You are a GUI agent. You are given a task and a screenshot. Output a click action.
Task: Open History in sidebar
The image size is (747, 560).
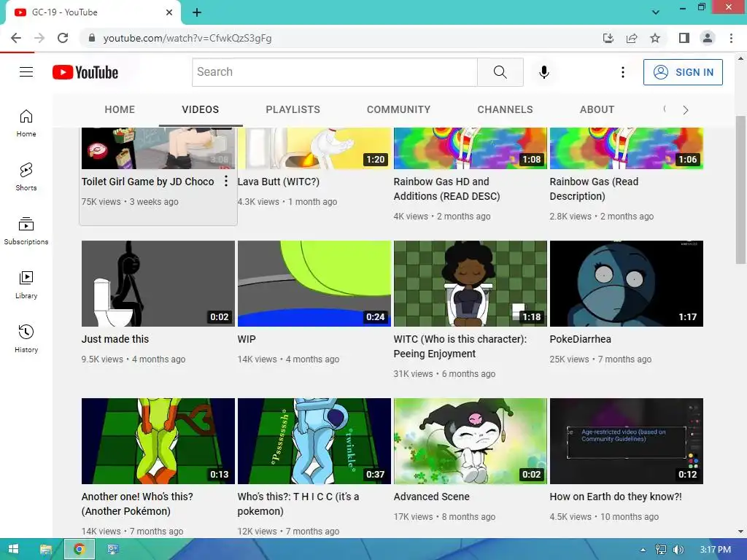pyautogui.click(x=26, y=338)
